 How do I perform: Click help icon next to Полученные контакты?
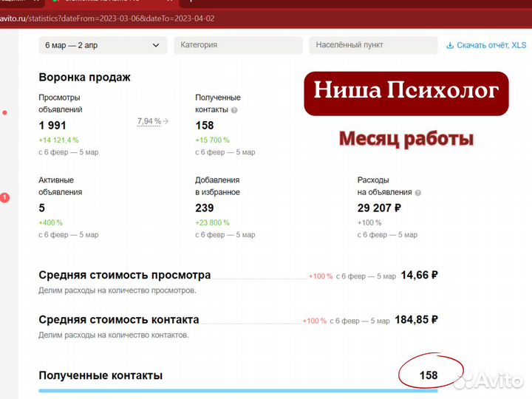[234, 110]
